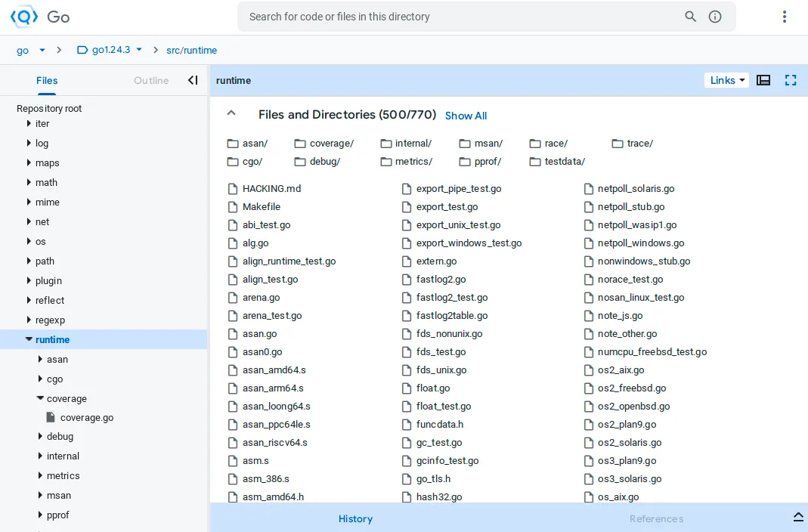Select coverage.go in the file tree
Image resolution: width=808 pixels, height=532 pixels.
coord(87,418)
